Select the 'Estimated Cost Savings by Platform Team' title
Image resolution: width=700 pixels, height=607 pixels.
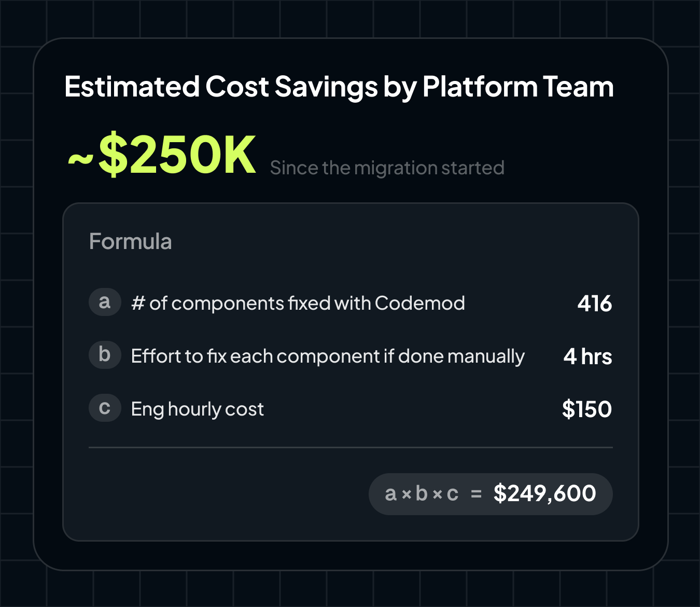339,87
